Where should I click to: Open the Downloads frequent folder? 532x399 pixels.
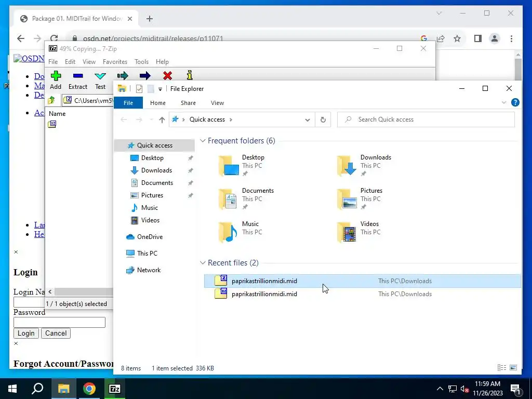click(x=364, y=165)
